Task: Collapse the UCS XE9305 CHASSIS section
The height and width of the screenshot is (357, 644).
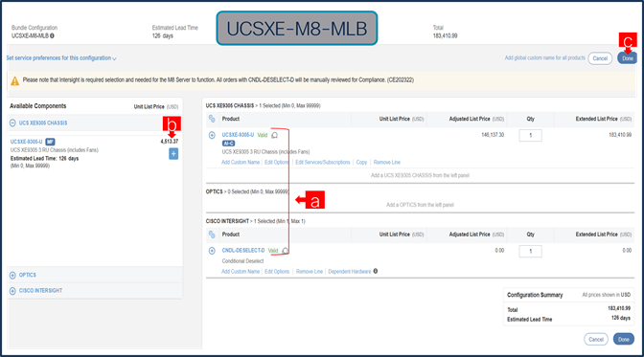Action: pyautogui.click(x=12, y=123)
